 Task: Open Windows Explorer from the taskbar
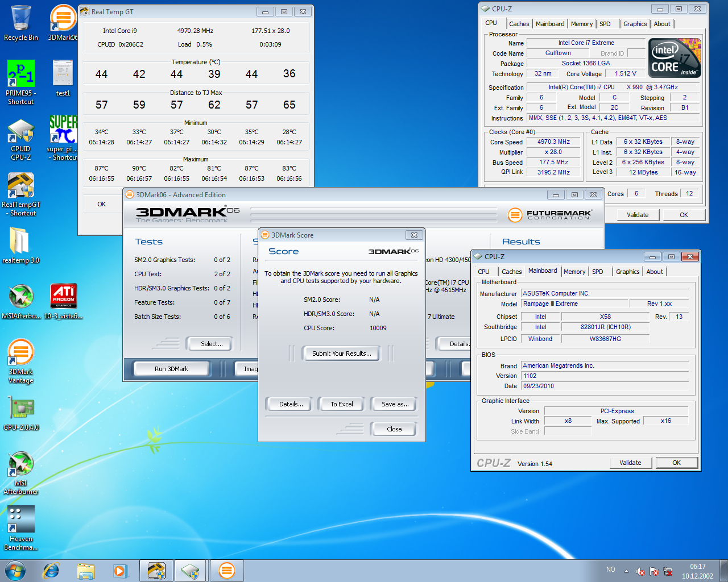coord(86,571)
